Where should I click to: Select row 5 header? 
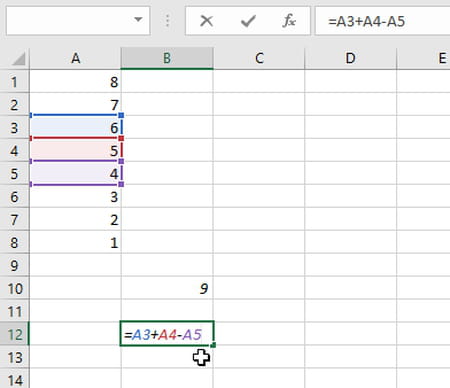coord(14,174)
